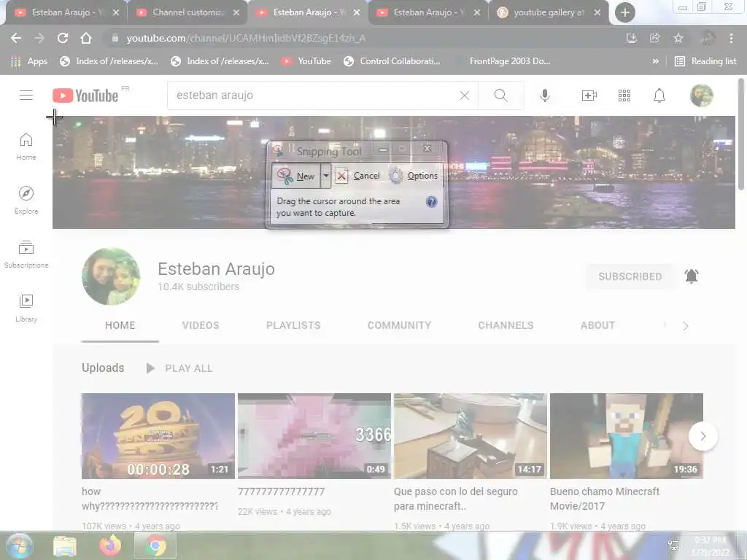The width and height of the screenshot is (747, 560).
Task: Show next uploads with the carousel arrow
Action: pos(703,436)
